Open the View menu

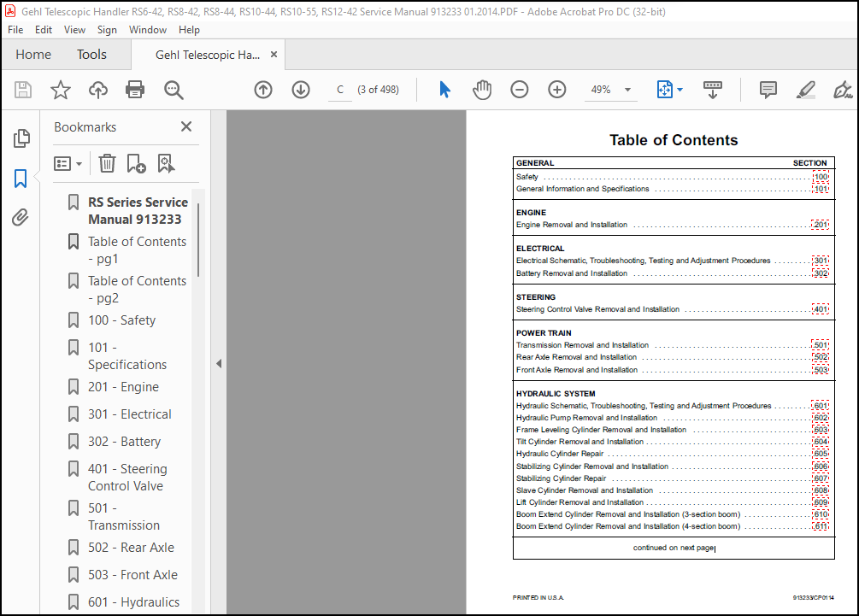(x=74, y=30)
